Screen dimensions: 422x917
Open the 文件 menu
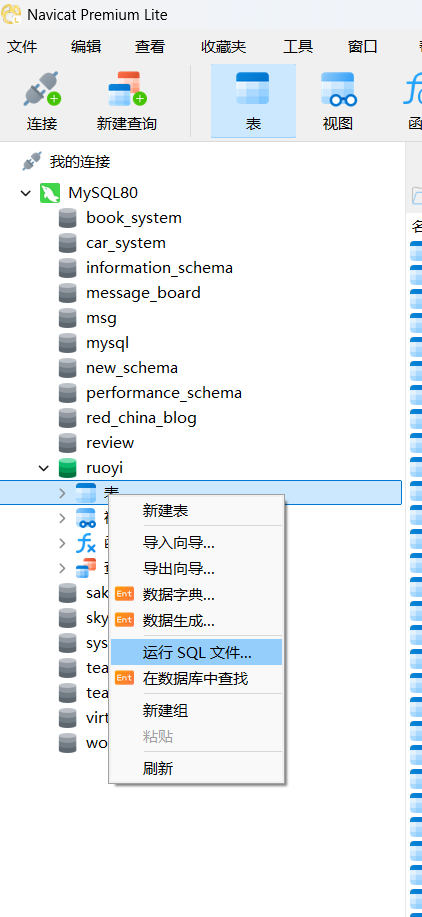22,47
